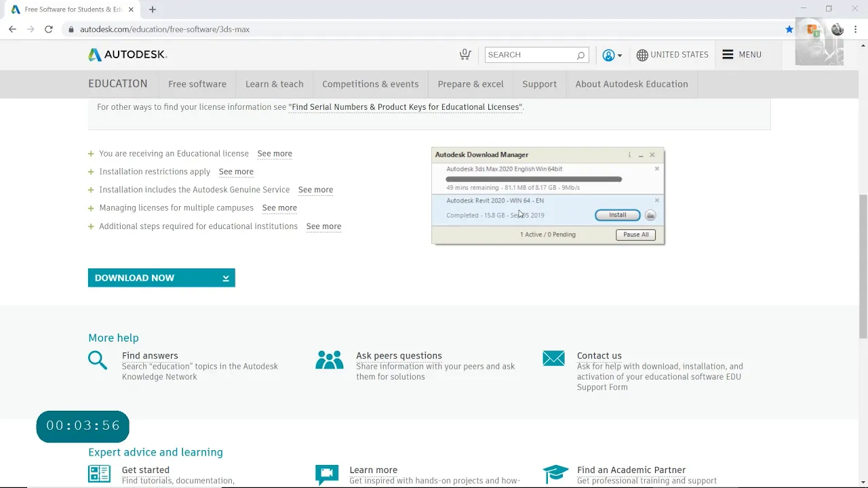The height and width of the screenshot is (488, 868).
Task: Click the Contact us envelope icon
Action: pyautogui.click(x=554, y=359)
